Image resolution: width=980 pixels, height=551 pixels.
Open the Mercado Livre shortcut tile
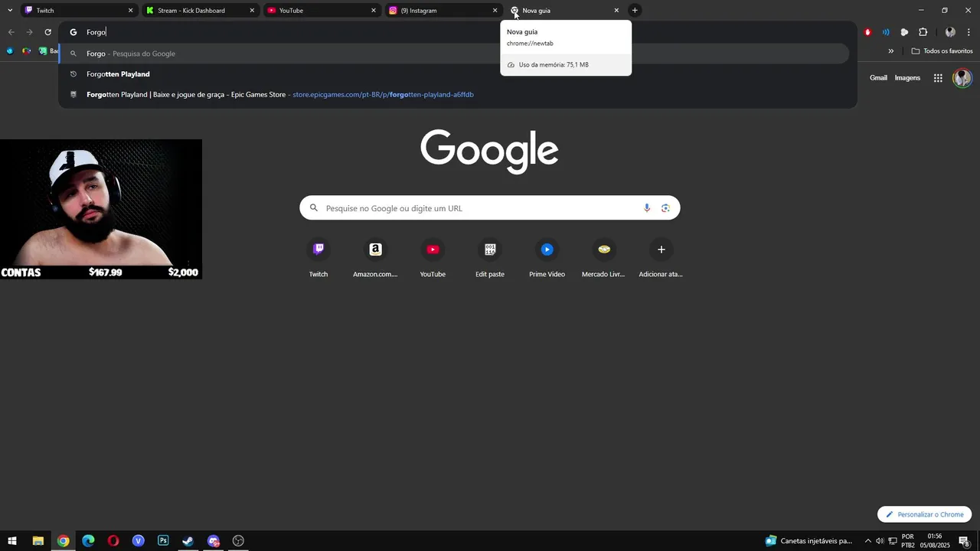pos(603,259)
